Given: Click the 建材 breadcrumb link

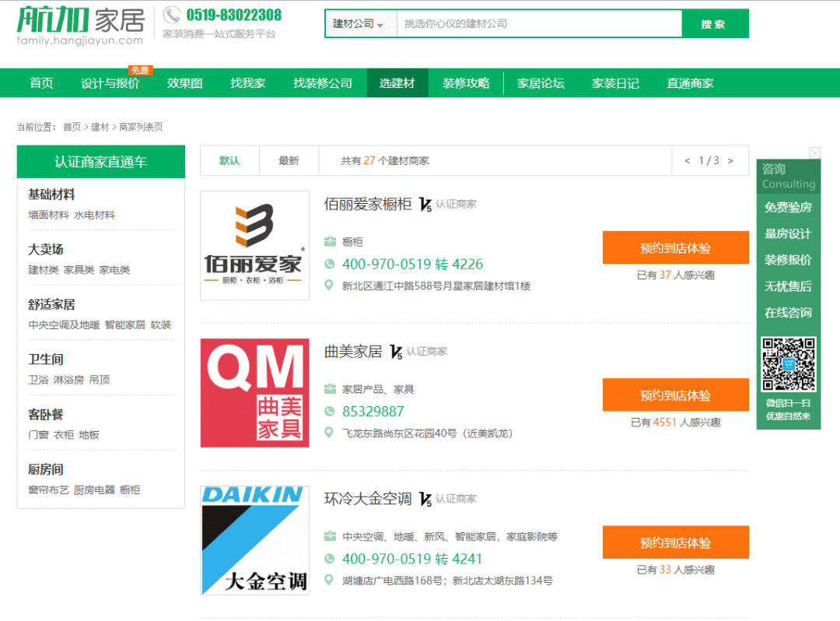Looking at the screenshot, I should (100, 127).
